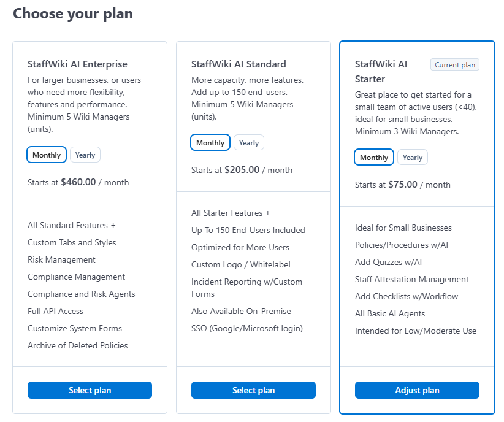The image size is (504, 422).
Task: Switch Enterprise billing to Yearly
Action: coord(85,155)
